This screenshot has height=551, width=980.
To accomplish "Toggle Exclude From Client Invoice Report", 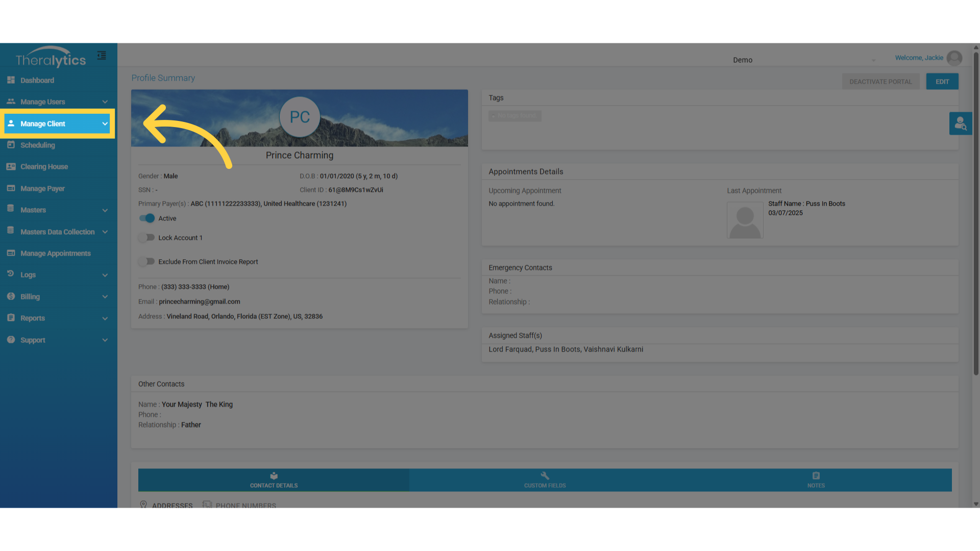I will click(147, 262).
